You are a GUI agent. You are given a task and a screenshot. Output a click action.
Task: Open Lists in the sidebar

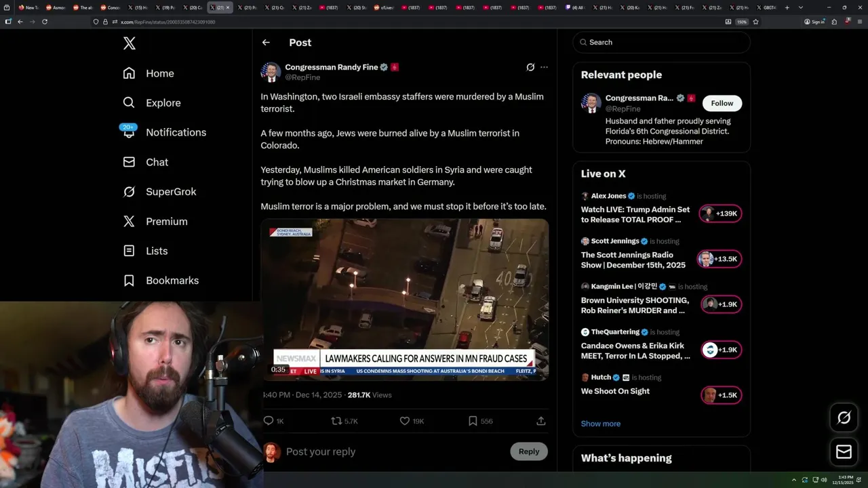coord(145,251)
